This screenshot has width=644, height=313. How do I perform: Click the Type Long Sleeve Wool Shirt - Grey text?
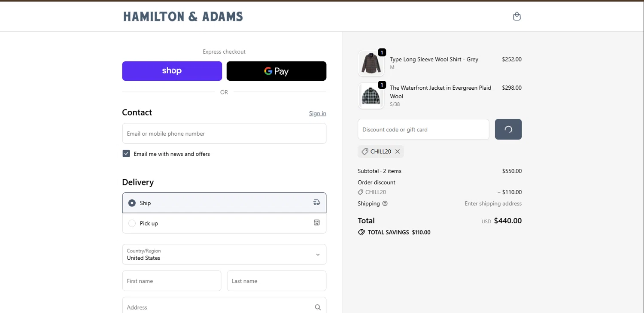(x=434, y=59)
